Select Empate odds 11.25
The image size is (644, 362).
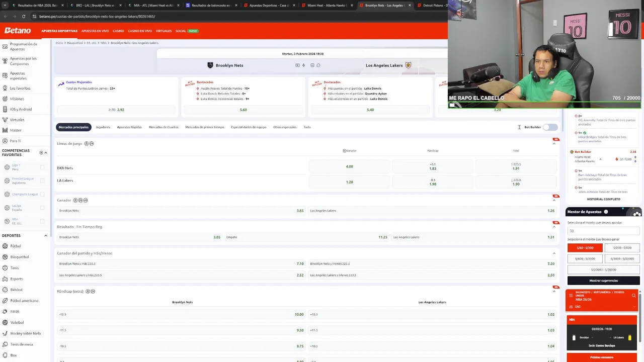coord(307,237)
